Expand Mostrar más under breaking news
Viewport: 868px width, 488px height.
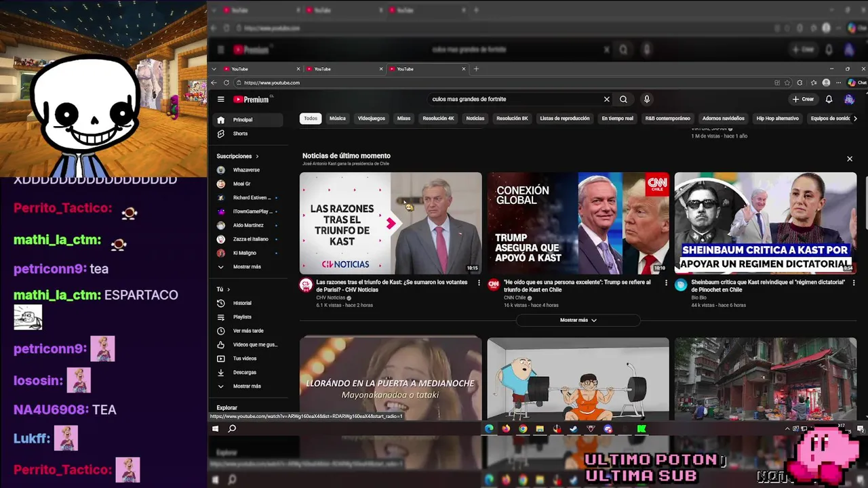(x=578, y=320)
